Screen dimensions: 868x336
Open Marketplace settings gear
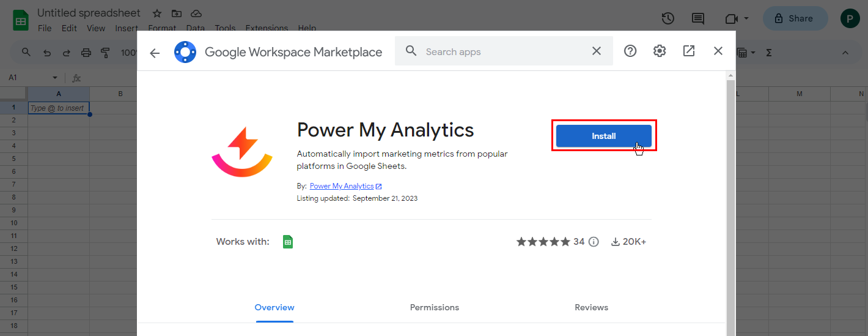(x=660, y=51)
